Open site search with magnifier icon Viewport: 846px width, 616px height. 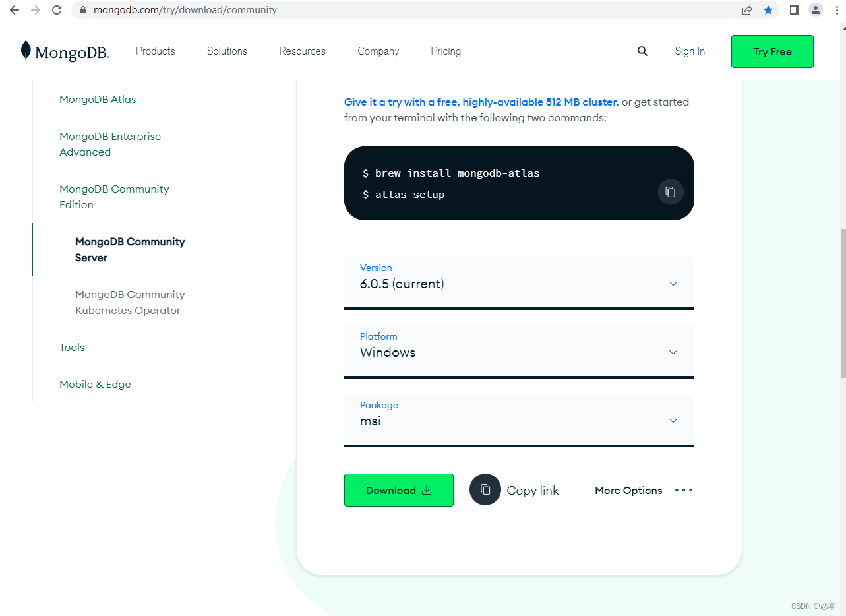[642, 51]
